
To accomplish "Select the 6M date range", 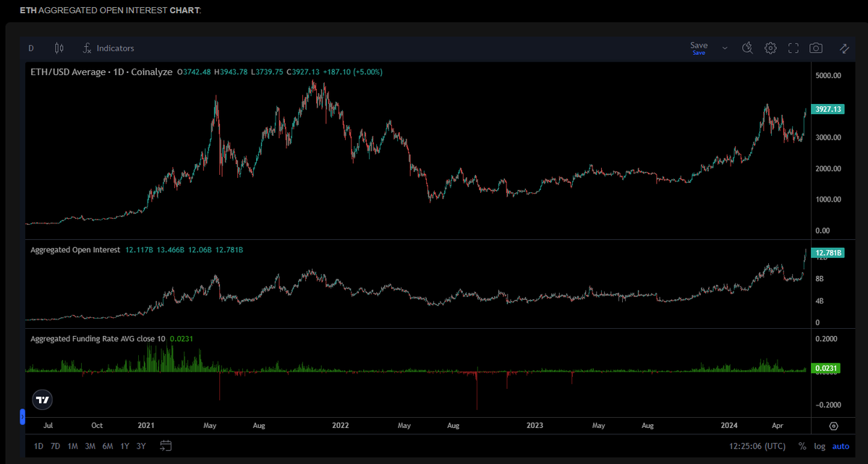I will [108, 446].
